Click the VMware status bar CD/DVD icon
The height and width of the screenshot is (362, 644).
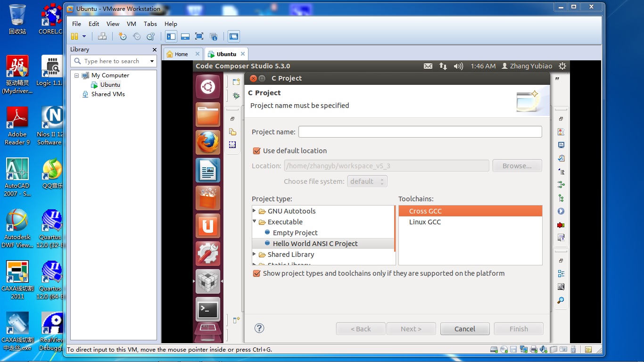click(504, 350)
